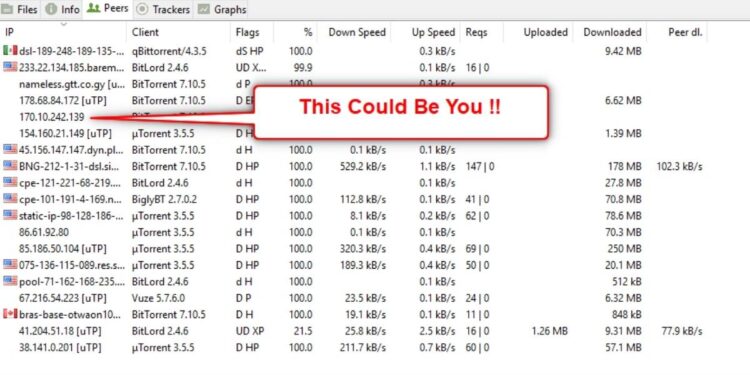Screen dimensions: 750x375
Task: Open the Trackers tab
Action: [x=163, y=9]
